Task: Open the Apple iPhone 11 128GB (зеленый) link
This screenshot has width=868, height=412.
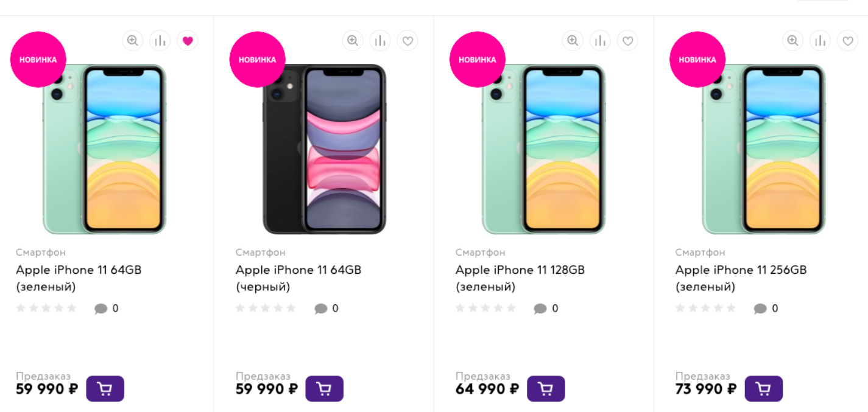Action: tap(520, 278)
